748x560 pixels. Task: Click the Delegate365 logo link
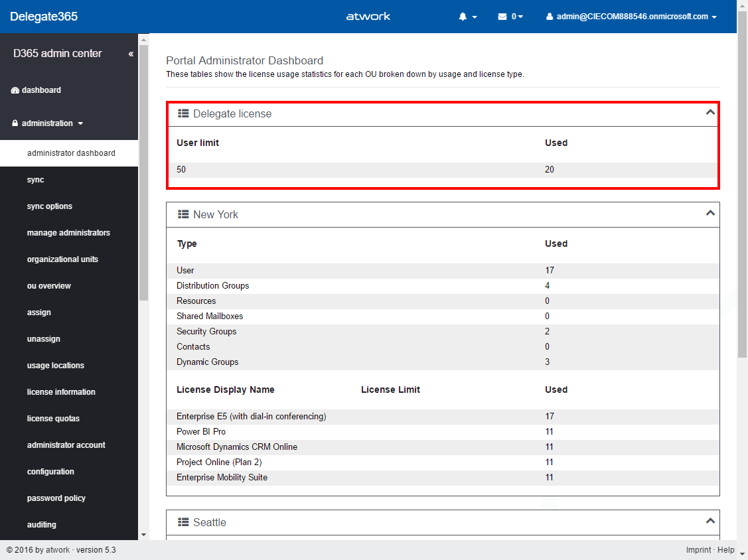click(44, 17)
